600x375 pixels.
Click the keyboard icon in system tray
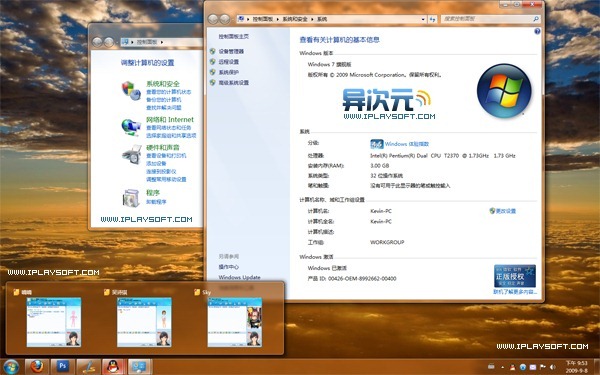(491, 367)
